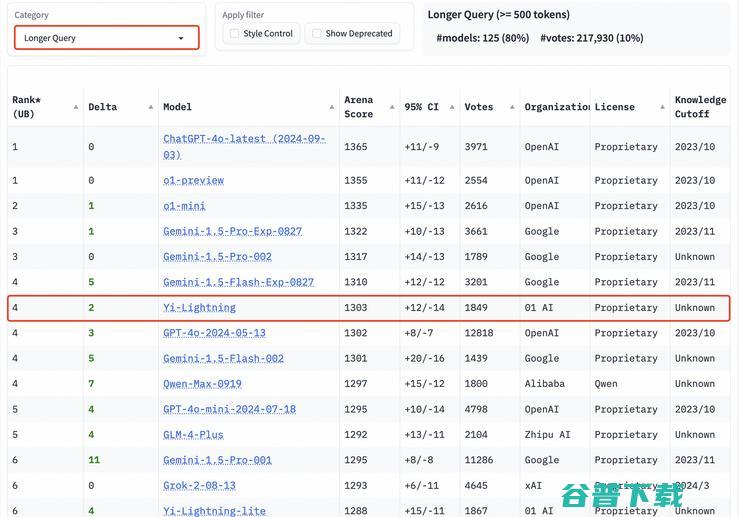Select Arena Score 1355 for o1-preview
This screenshot has width=740, height=517.
click(355, 180)
